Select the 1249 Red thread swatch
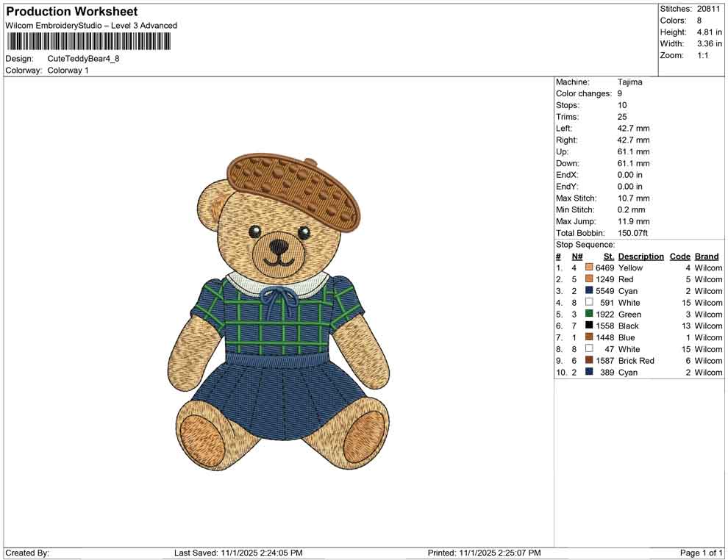 [x=588, y=279]
